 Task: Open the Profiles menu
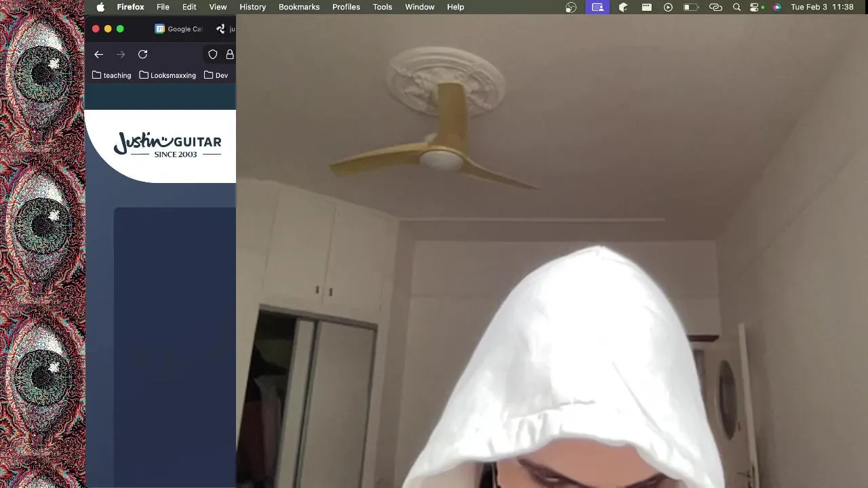(346, 7)
